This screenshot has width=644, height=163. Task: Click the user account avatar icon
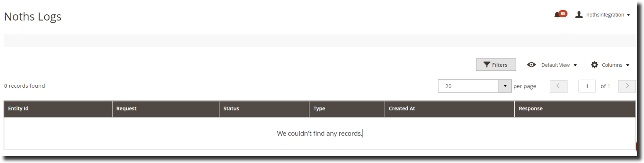(579, 15)
